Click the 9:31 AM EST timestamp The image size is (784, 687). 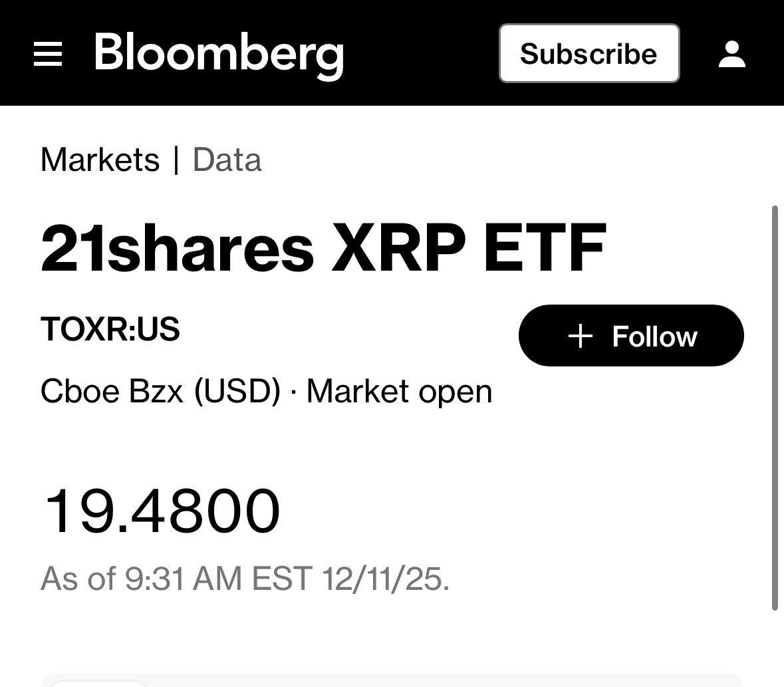point(217,579)
